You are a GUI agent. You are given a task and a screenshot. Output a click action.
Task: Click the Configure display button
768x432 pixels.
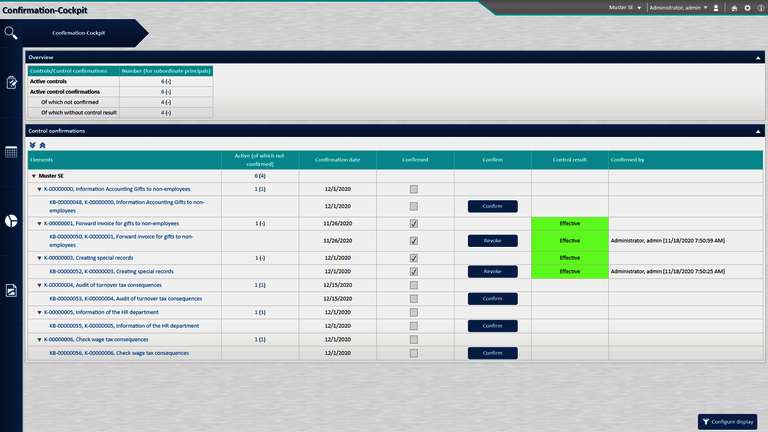(x=727, y=422)
